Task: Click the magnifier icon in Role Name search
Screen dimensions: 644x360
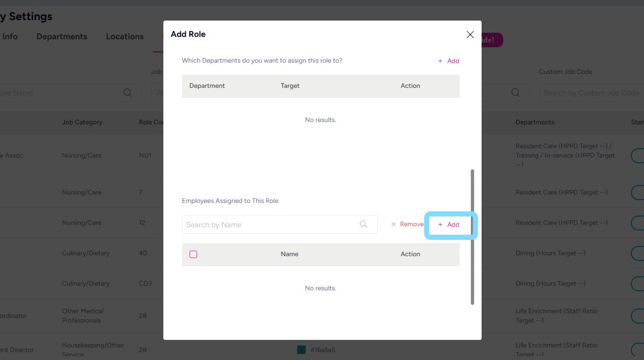Action: click(127, 93)
